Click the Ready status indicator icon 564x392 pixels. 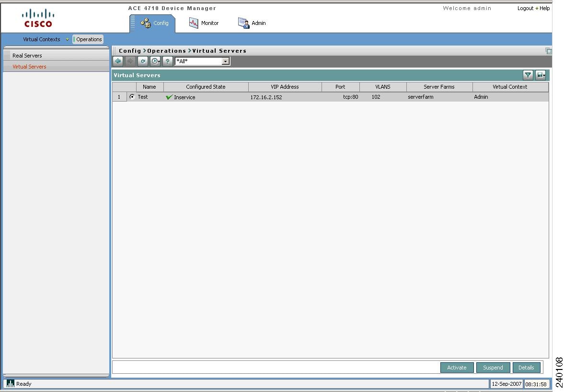click(x=10, y=383)
